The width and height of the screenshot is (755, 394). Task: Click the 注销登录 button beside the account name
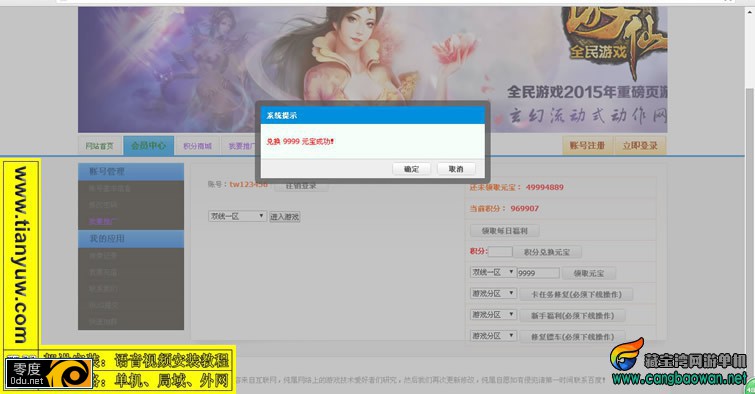[x=301, y=186]
